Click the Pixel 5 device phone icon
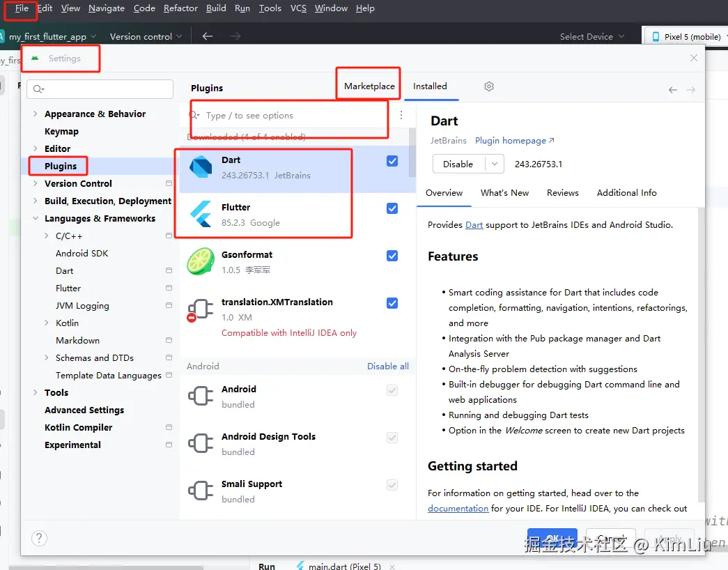This screenshot has height=570, width=728. click(656, 37)
